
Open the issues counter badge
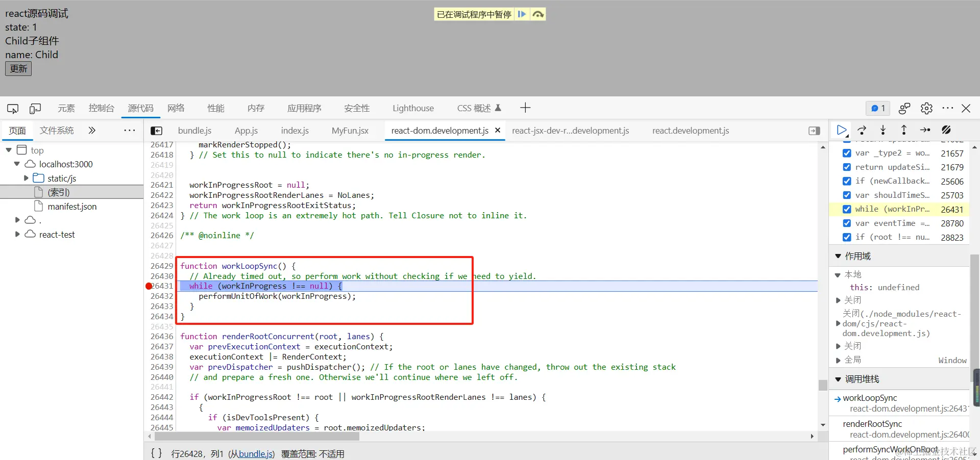click(x=878, y=108)
